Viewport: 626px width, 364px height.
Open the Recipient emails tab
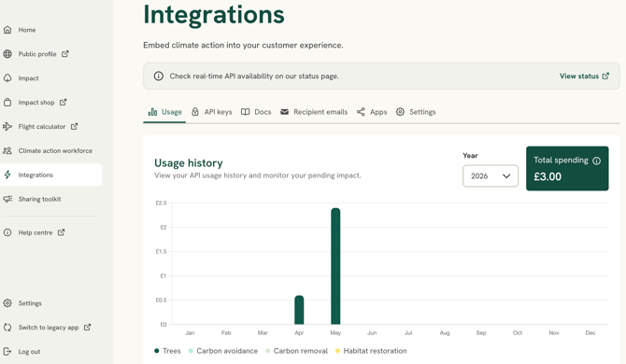tap(314, 112)
